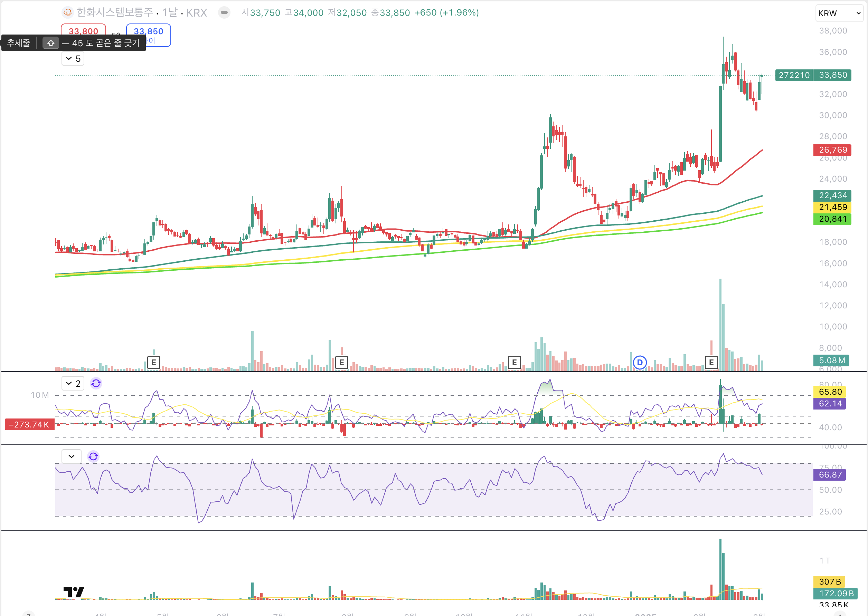Click the purple refresh icon in the RSI pane

[x=93, y=456]
